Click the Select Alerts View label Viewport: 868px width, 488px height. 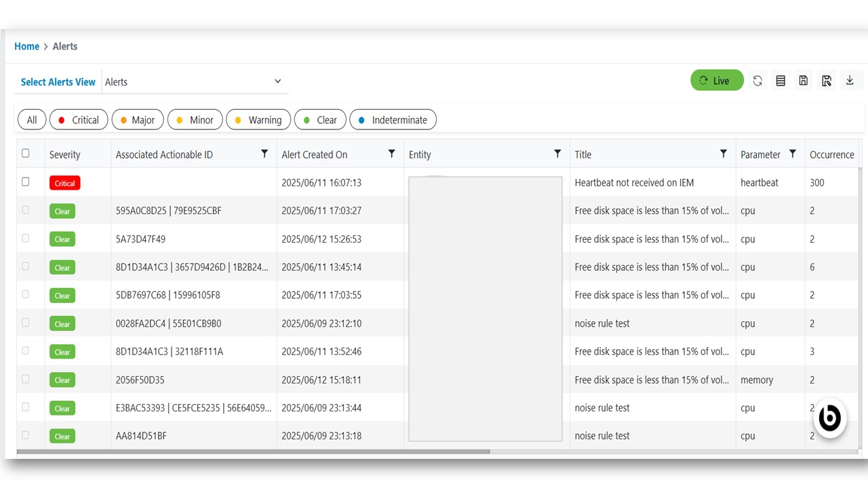pyautogui.click(x=58, y=82)
